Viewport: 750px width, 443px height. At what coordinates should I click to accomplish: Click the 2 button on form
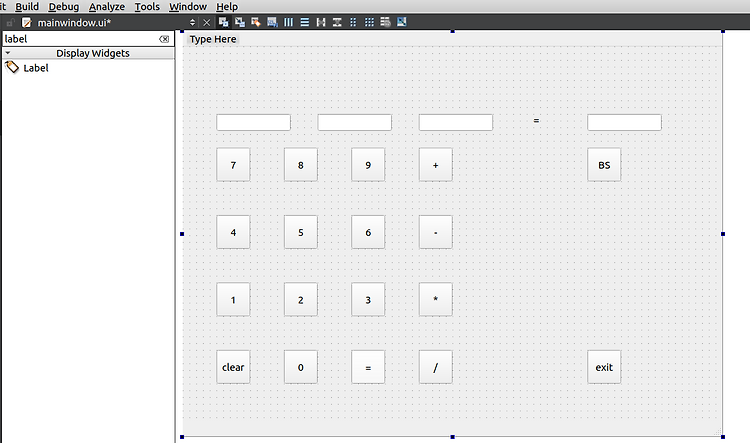pos(300,300)
